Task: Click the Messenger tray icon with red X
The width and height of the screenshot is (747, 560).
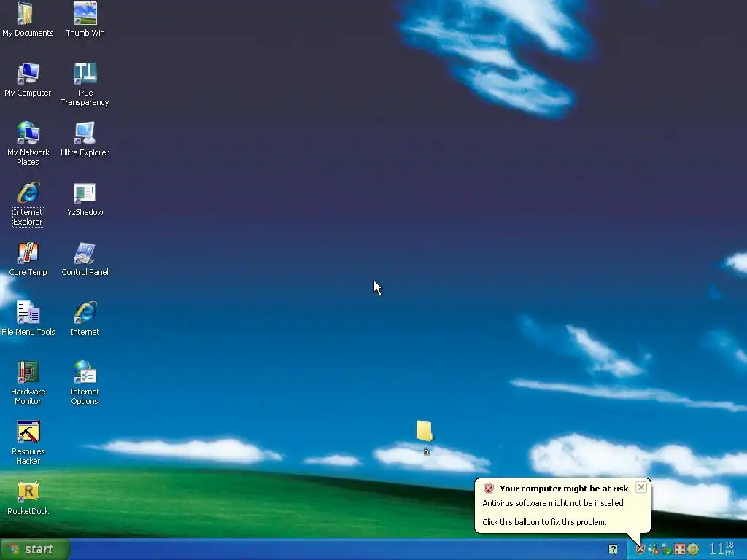Action: click(653, 550)
